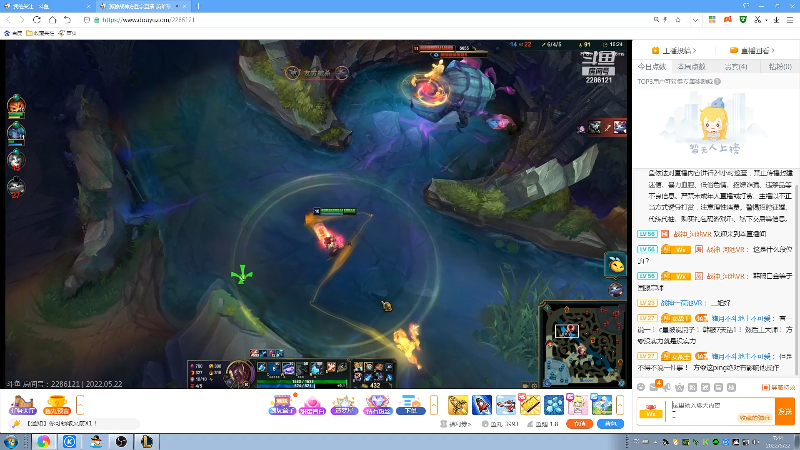Viewport: 800px width, 450px height.
Task: Open the mail icon with orange badge
Action: 655,386
